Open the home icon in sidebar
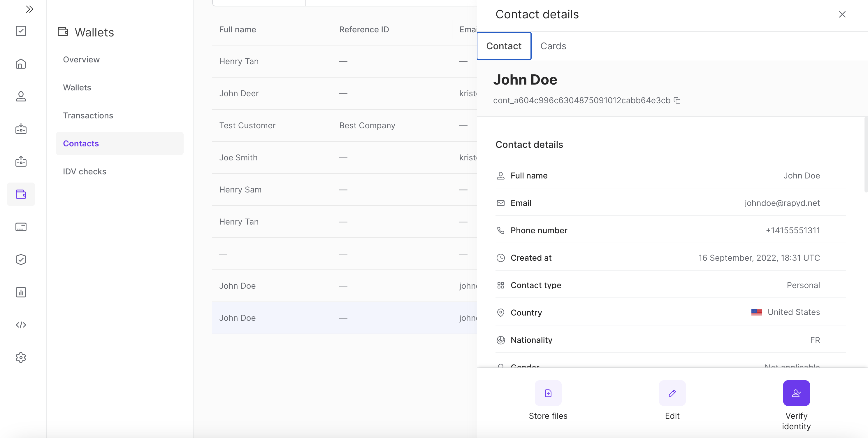868x438 pixels. coord(21,64)
